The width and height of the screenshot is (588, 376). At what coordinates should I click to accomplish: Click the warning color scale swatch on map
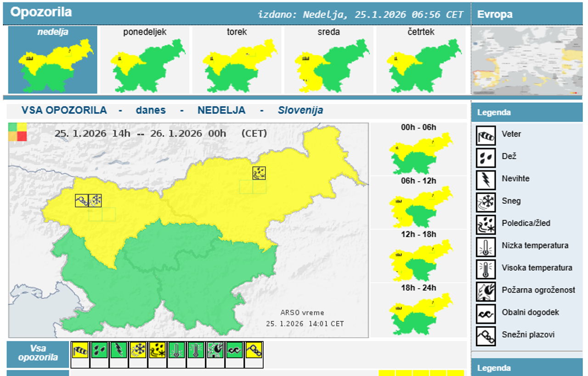18,131
